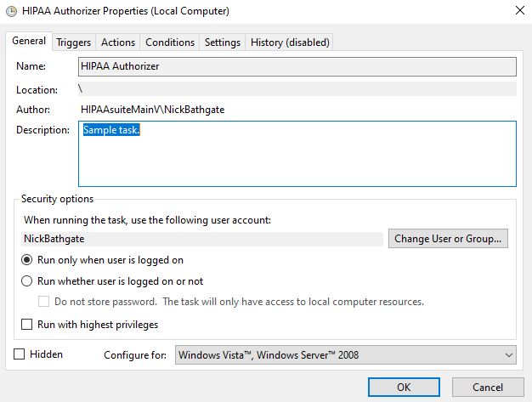Click the highlighted Sample task. text
This screenshot has height=402, width=532.
tap(111, 130)
